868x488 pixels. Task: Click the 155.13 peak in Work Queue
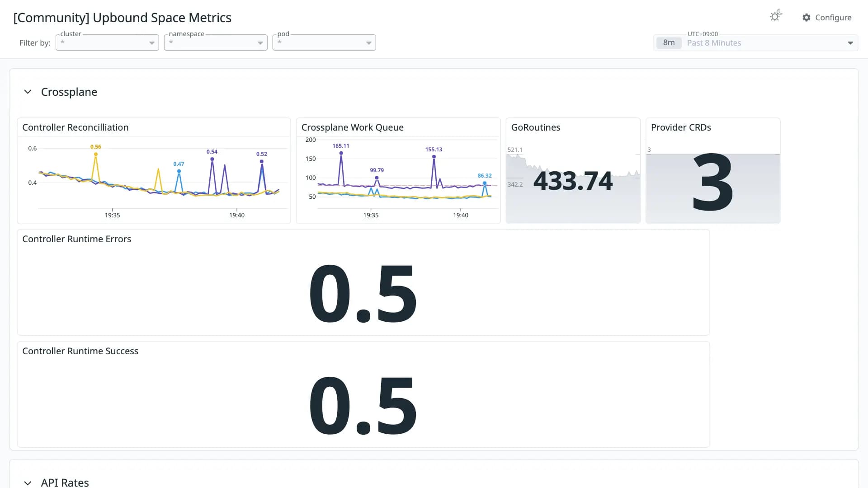coord(434,157)
